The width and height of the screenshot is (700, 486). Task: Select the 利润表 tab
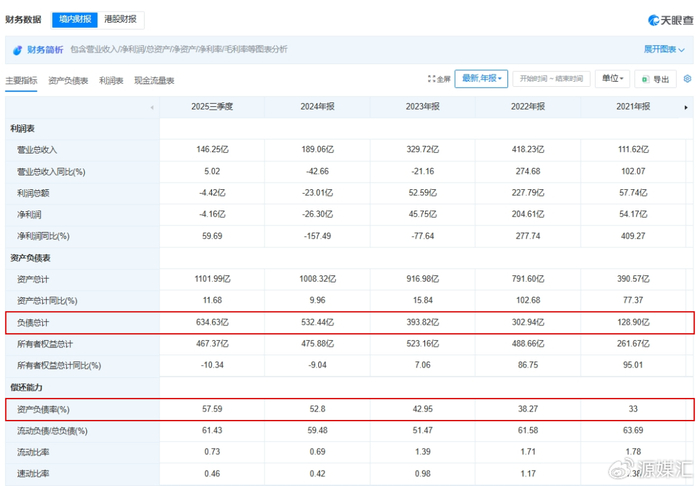pos(111,81)
